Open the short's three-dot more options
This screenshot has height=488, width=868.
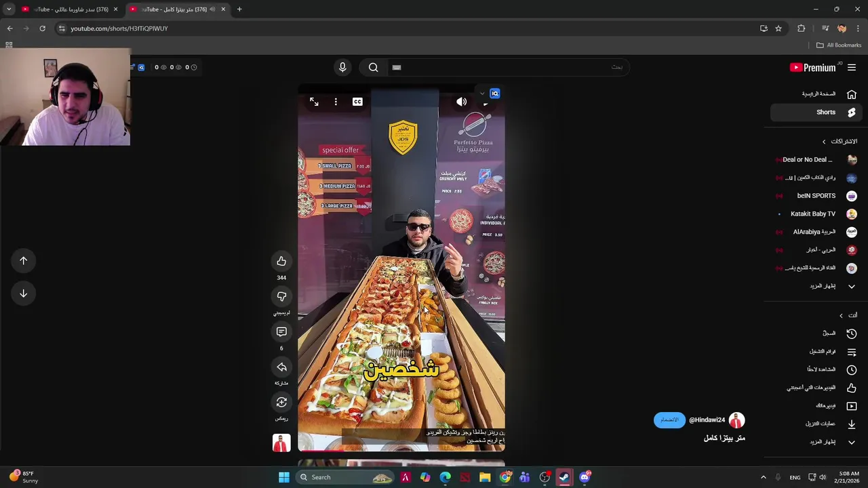[336, 102]
